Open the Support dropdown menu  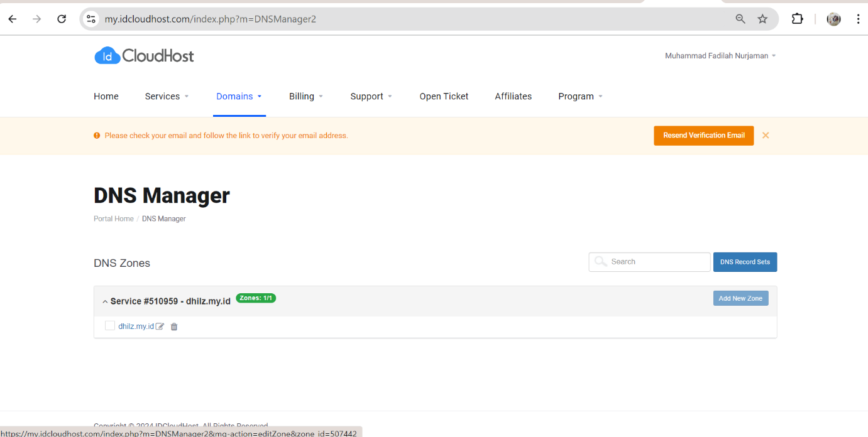[x=371, y=96]
